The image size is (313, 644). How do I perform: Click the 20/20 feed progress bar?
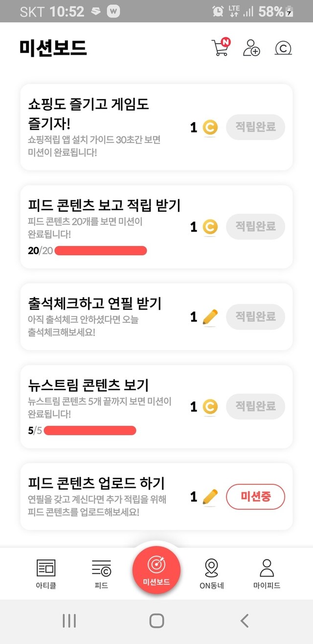point(101,251)
